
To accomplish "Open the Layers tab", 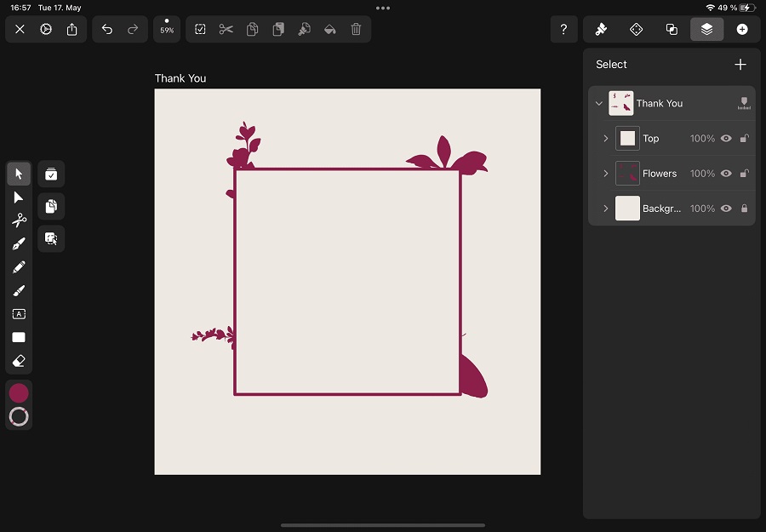I will click(706, 29).
